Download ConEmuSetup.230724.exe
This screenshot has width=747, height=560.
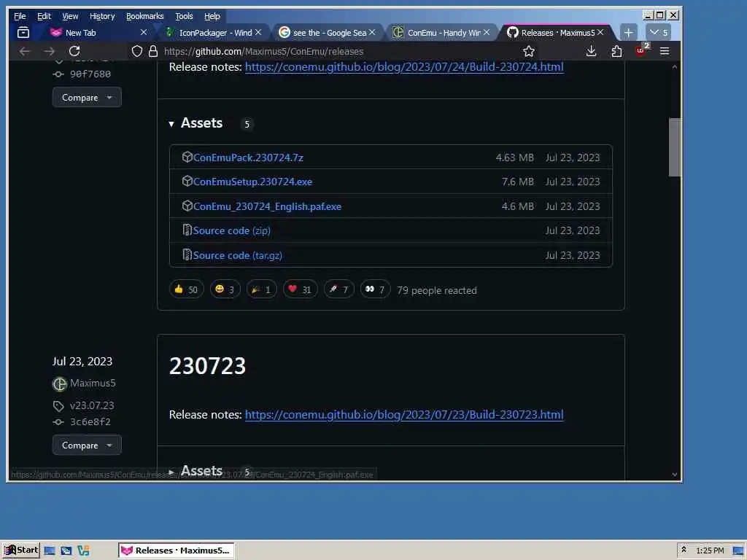coord(252,182)
